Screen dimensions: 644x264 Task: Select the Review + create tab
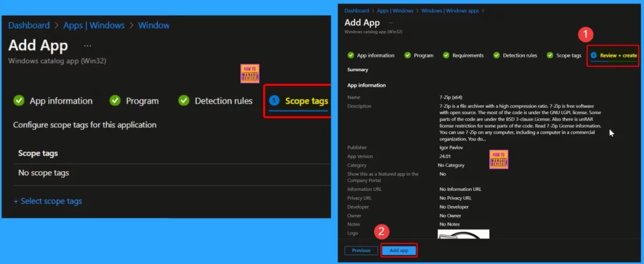(614, 55)
